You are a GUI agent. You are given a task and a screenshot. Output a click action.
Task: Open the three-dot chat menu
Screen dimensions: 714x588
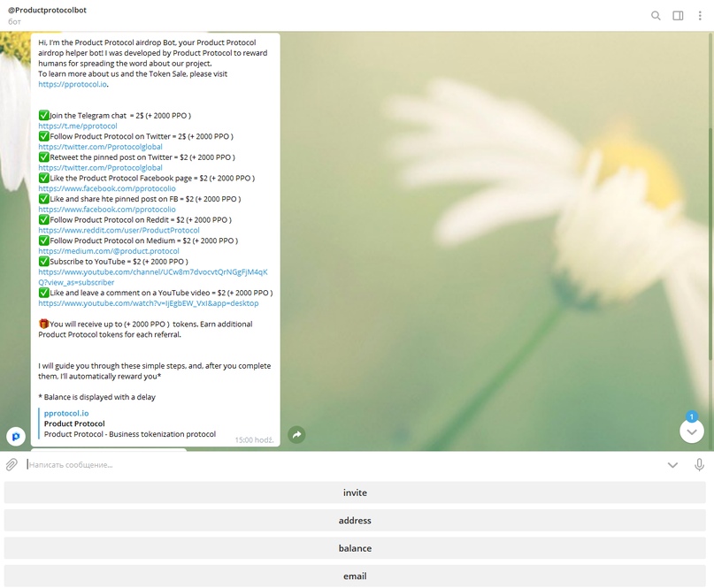coord(700,15)
